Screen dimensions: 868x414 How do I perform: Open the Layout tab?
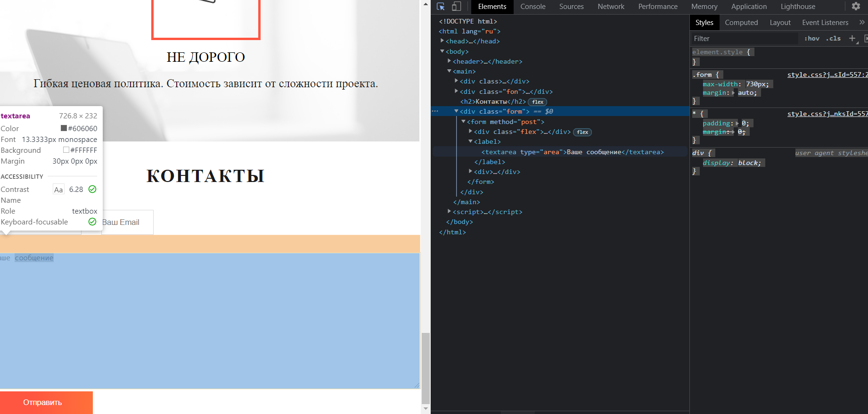coord(780,23)
